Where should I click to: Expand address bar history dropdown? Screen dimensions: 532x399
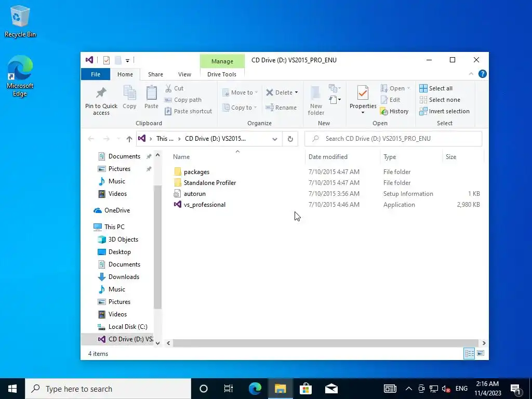pyautogui.click(x=274, y=139)
